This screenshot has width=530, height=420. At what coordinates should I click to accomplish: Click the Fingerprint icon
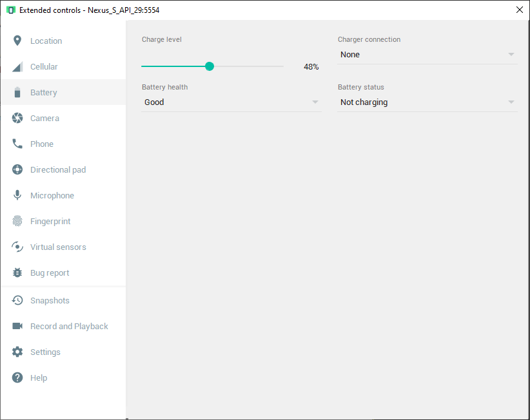(17, 221)
